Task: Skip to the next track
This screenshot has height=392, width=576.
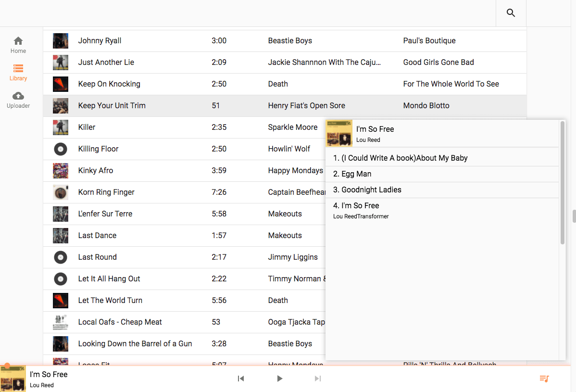Action: click(317, 379)
